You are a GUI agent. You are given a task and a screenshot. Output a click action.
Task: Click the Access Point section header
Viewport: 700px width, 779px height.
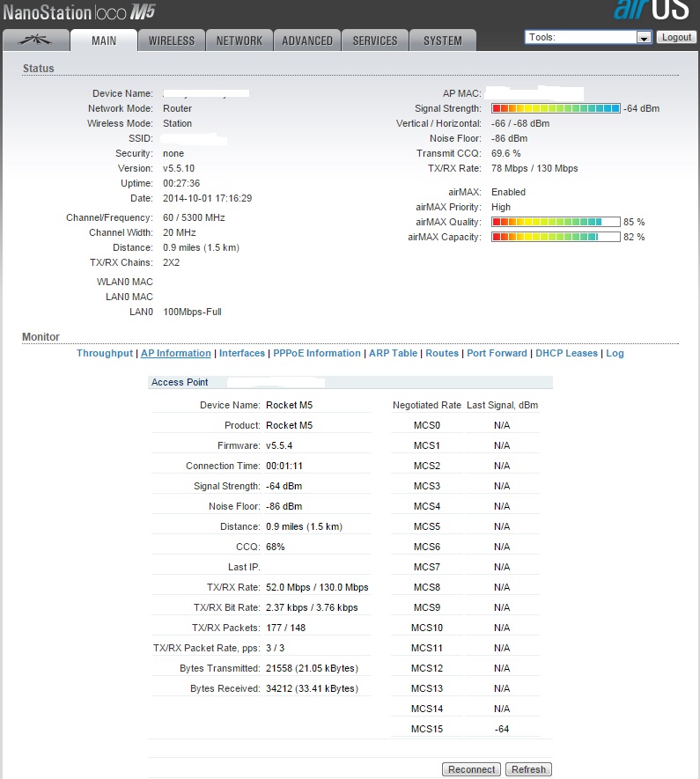[x=350, y=382]
